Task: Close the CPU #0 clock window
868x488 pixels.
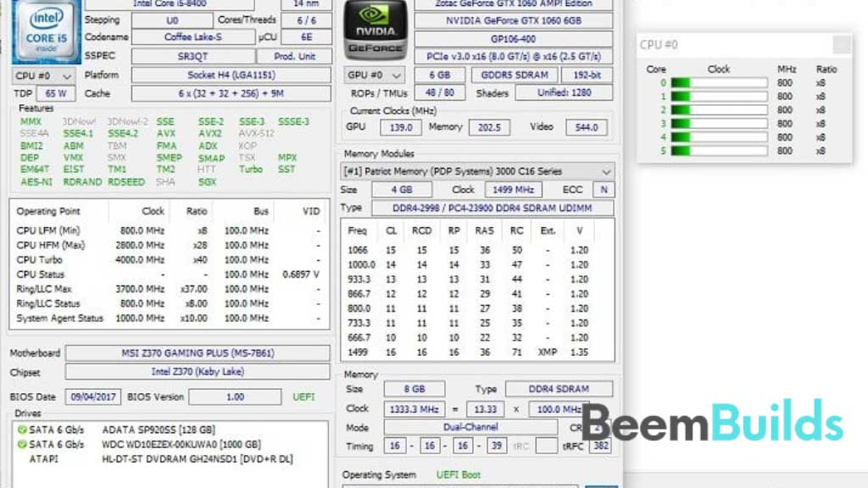Action: coord(842,44)
